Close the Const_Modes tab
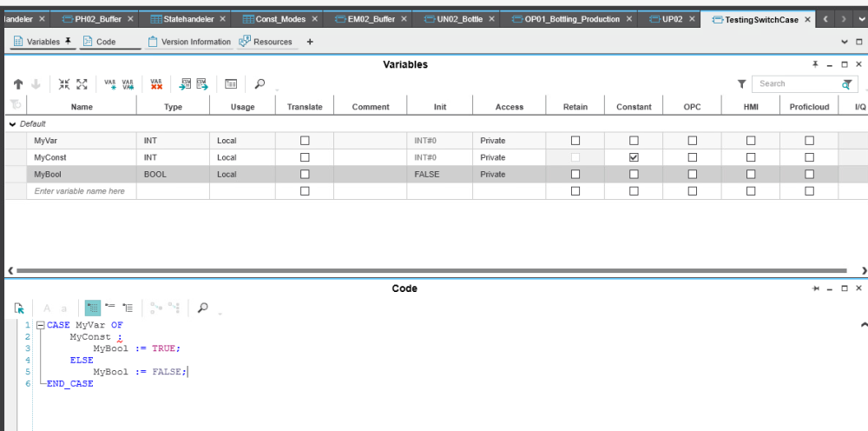 [314, 19]
